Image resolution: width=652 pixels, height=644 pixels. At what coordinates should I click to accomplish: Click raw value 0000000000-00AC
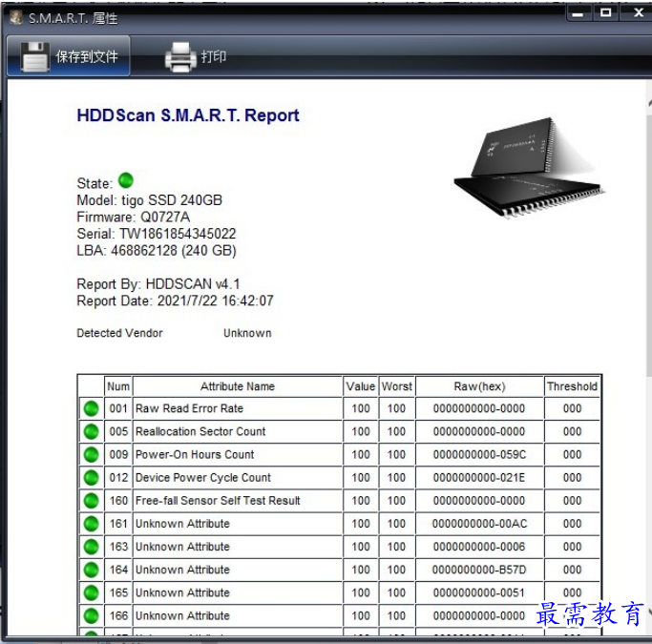479,524
